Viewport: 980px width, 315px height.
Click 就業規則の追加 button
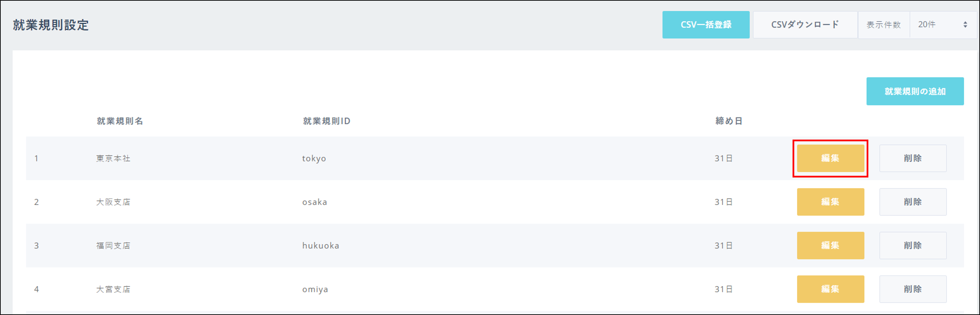click(915, 91)
